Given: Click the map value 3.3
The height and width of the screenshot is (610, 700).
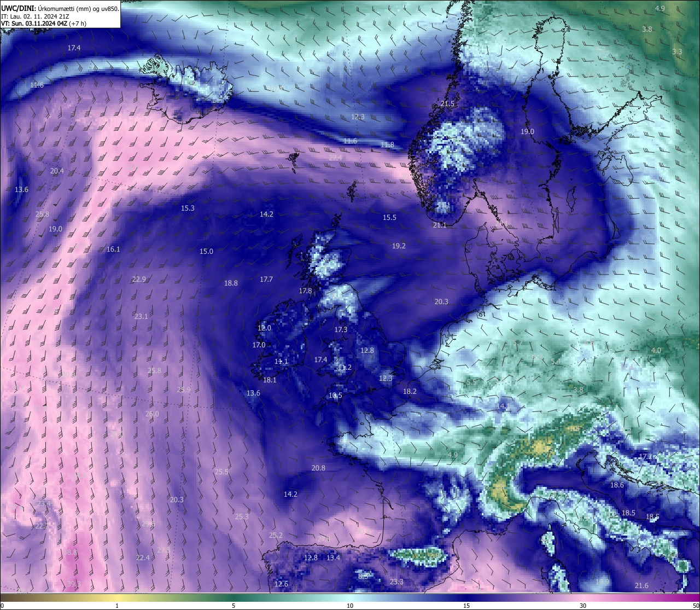Looking at the screenshot, I should click(x=677, y=51).
